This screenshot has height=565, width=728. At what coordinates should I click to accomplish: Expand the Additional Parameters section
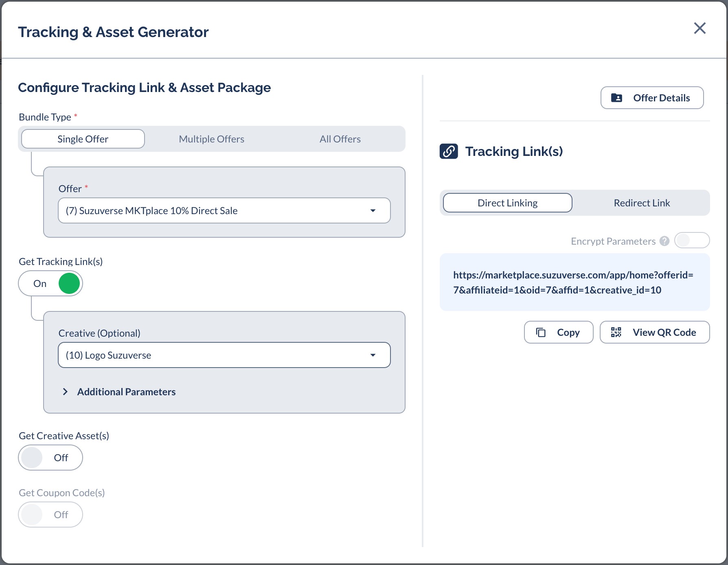[126, 392]
